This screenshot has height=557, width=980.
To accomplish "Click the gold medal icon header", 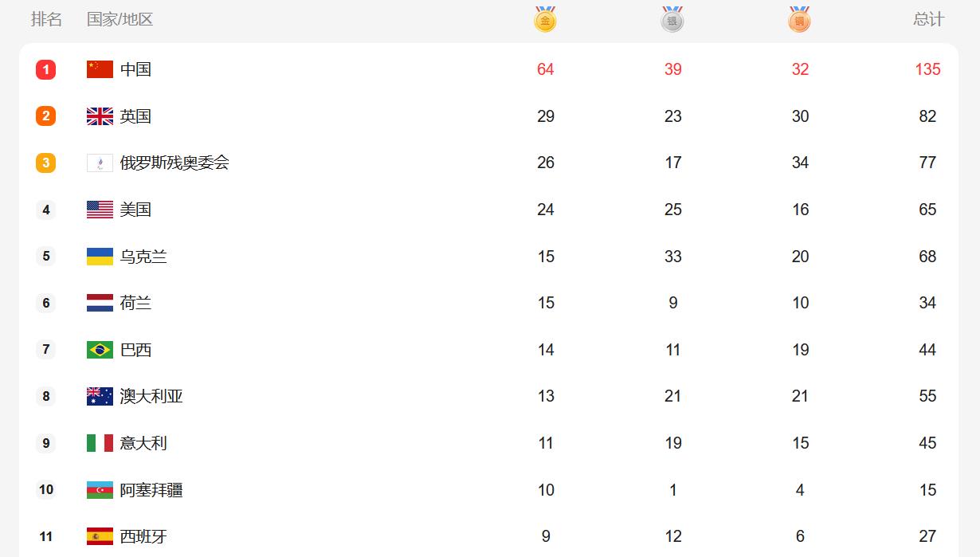I will [545, 20].
